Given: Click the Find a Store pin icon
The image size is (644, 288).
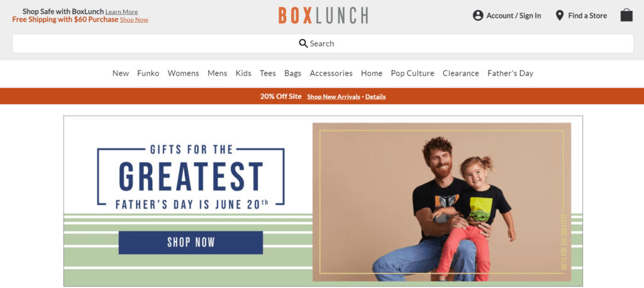Looking at the screenshot, I should coord(559,16).
